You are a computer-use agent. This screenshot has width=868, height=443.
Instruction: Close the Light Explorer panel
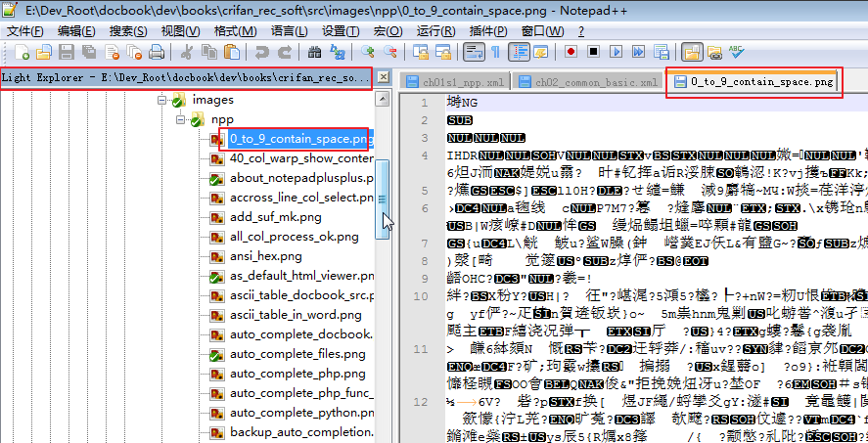click(383, 77)
